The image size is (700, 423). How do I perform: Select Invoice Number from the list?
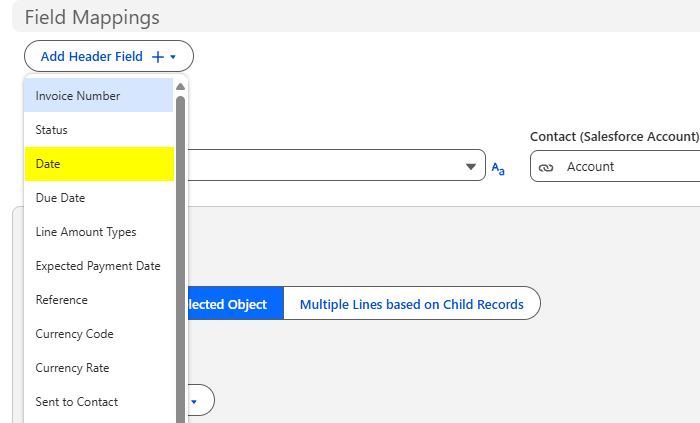point(99,95)
